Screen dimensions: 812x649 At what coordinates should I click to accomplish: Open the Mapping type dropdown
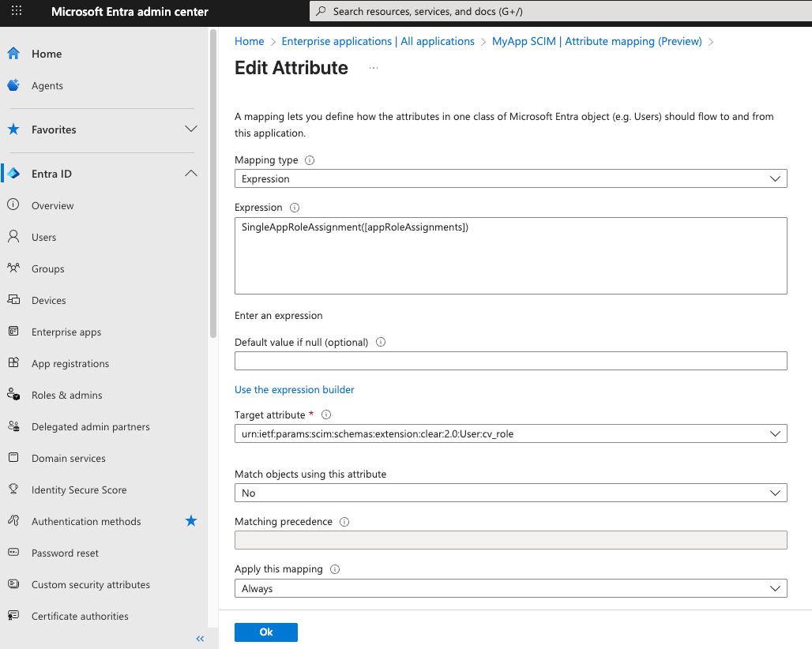510,178
